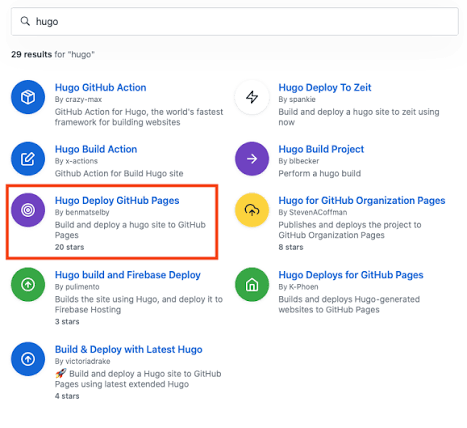This screenshot has height=428, width=467.
Task: Open the Hugo GitHub Action link
Action: (x=100, y=87)
